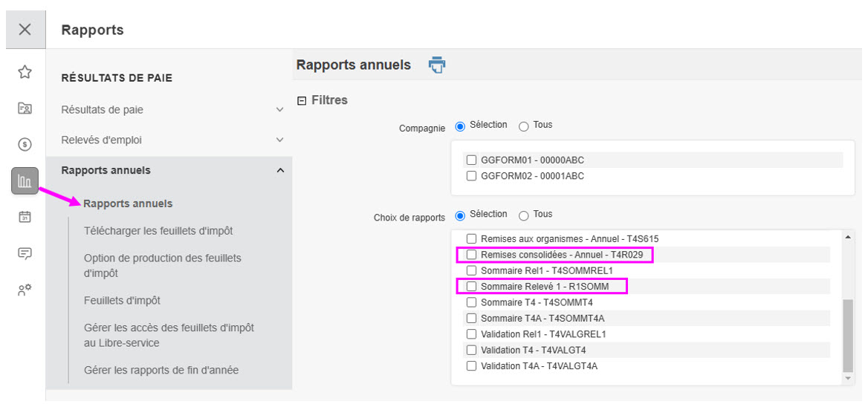Image resolution: width=868 pixels, height=407 pixels.
Task: Open Télécharger les feuillets d'impôt
Action: pyautogui.click(x=158, y=231)
